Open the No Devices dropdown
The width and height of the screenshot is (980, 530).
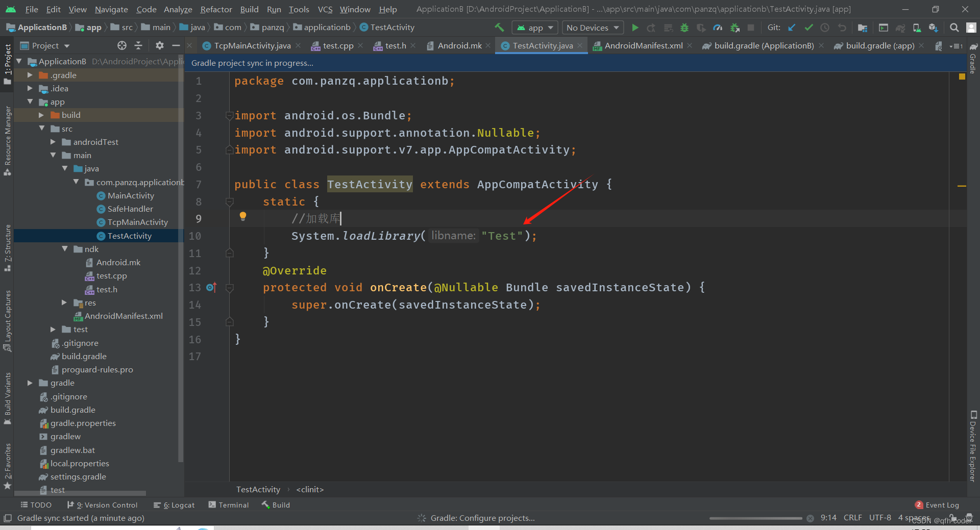(593, 28)
